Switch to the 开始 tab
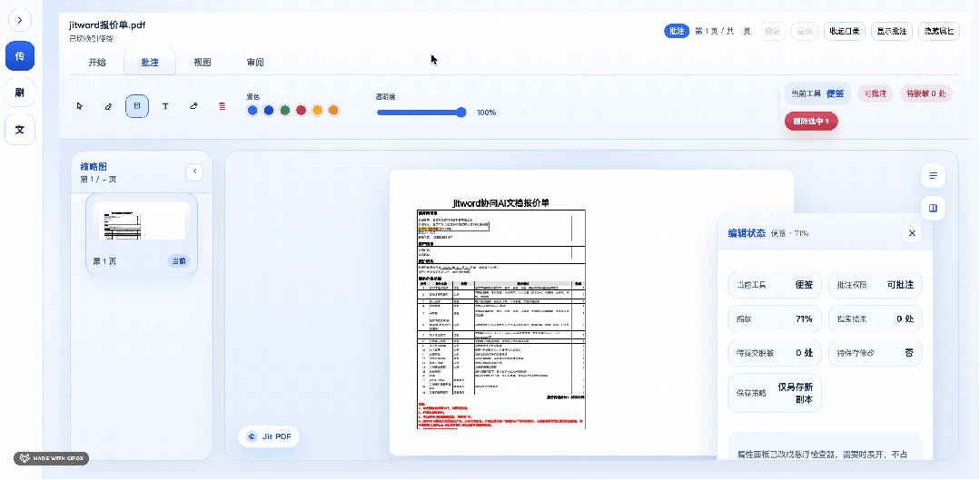This screenshot has width=980, height=480. pos(97,63)
